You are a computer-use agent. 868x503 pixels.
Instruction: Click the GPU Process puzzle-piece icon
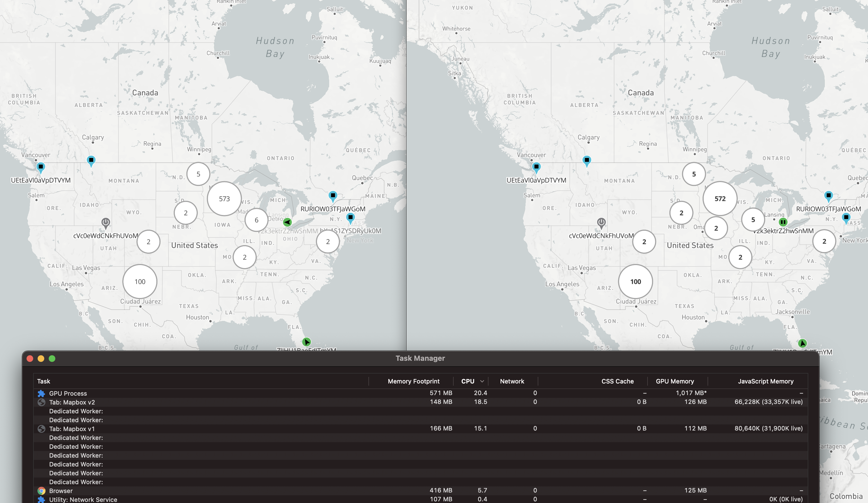(41, 393)
